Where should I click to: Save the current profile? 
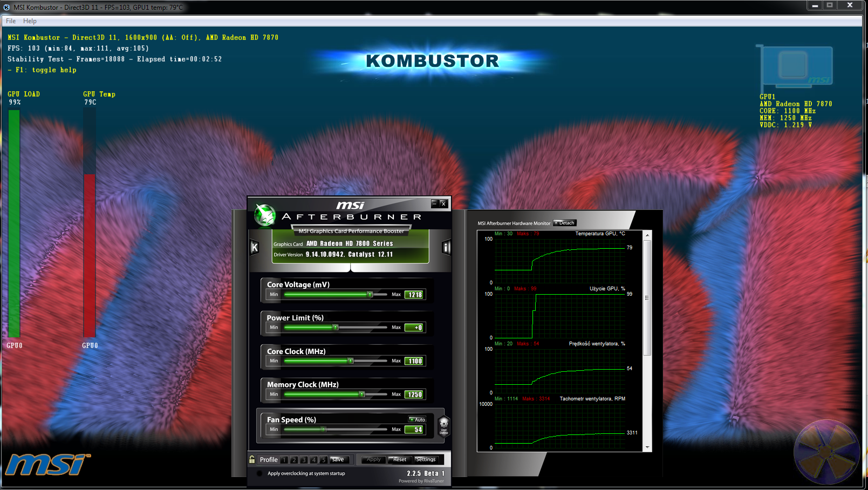pos(338,460)
